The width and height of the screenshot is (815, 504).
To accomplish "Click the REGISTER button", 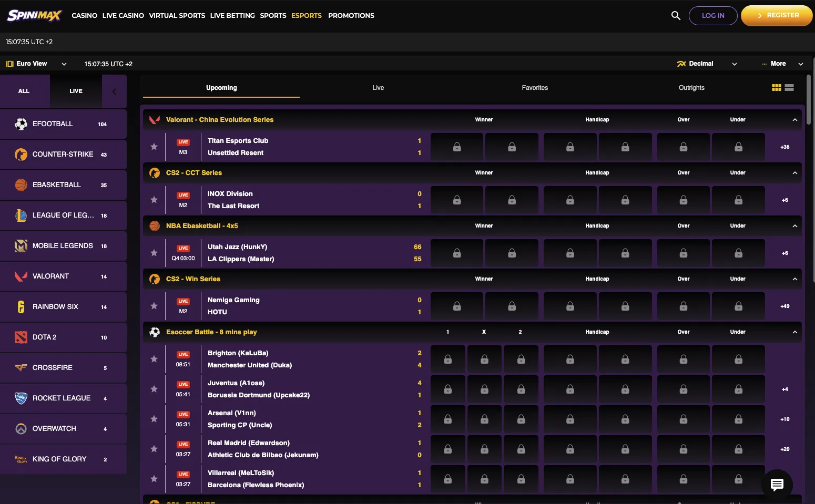I will pos(777,16).
